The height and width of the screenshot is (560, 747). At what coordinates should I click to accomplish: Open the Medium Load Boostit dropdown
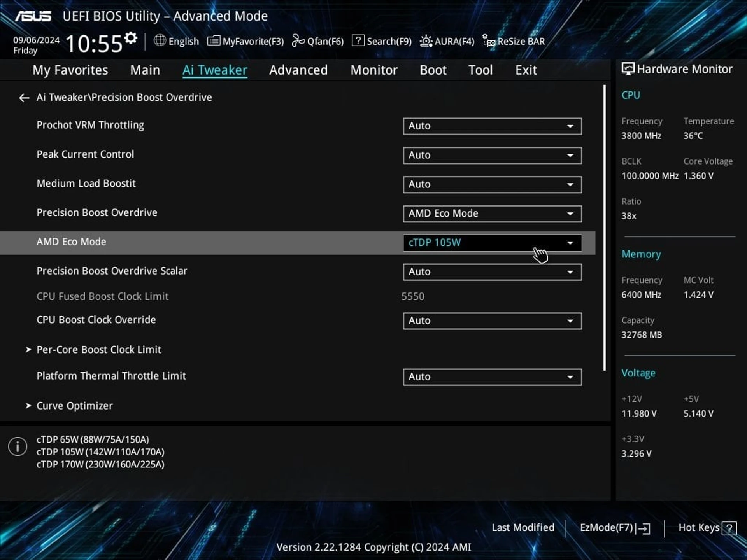click(x=492, y=185)
